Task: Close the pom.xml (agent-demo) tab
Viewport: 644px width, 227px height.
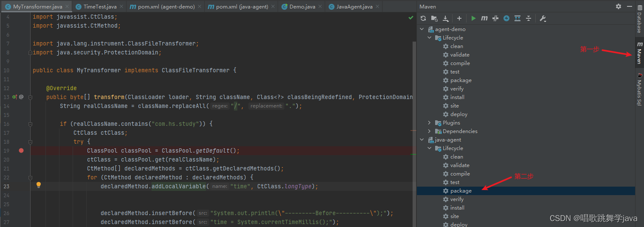Action: (200, 7)
